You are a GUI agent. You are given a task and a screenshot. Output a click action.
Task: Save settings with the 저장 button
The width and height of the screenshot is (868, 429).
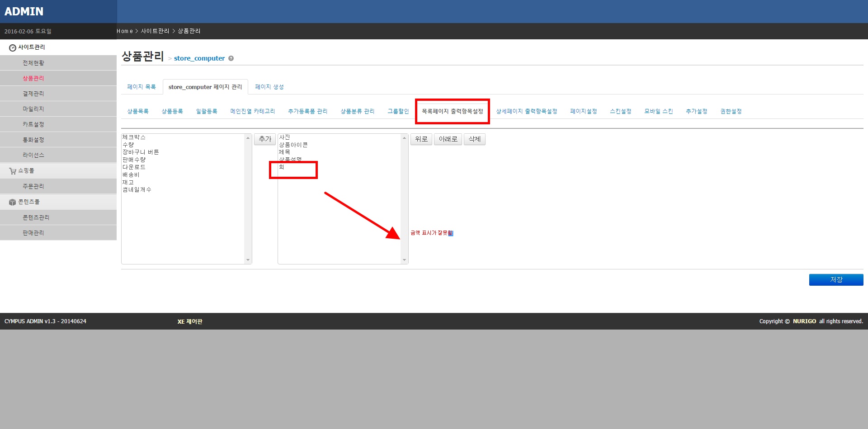(835, 280)
